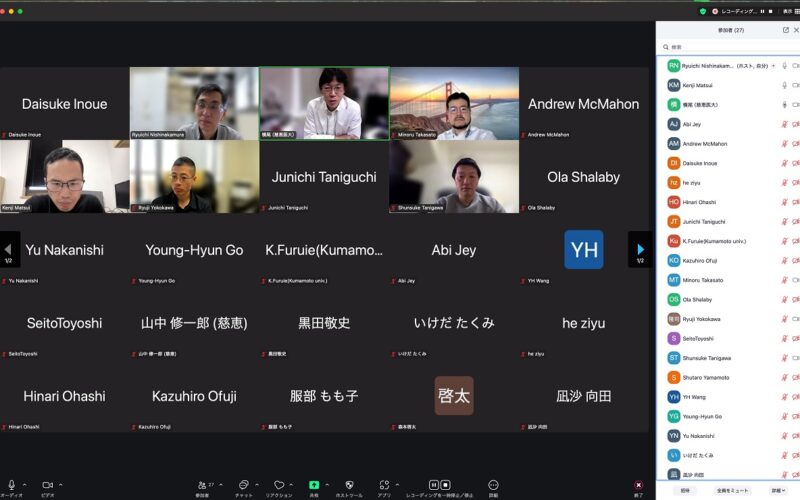
Task: Expand video options arrow next to camera
Action: pyautogui.click(x=61, y=484)
